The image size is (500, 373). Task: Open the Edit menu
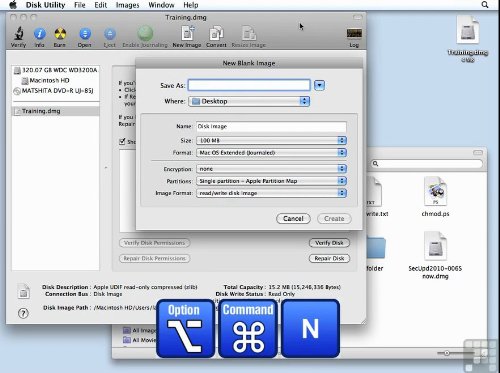click(101, 5)
